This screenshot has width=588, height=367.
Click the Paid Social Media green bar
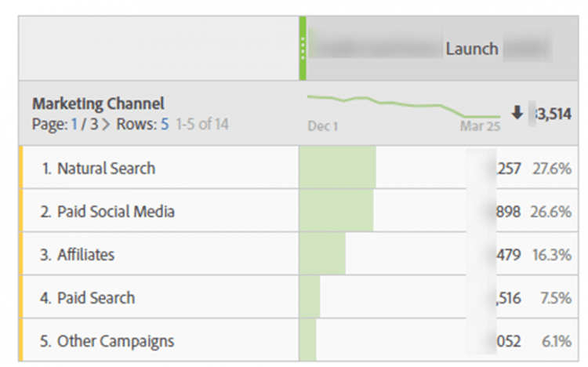pyautogui.click(x=336, y=212)
